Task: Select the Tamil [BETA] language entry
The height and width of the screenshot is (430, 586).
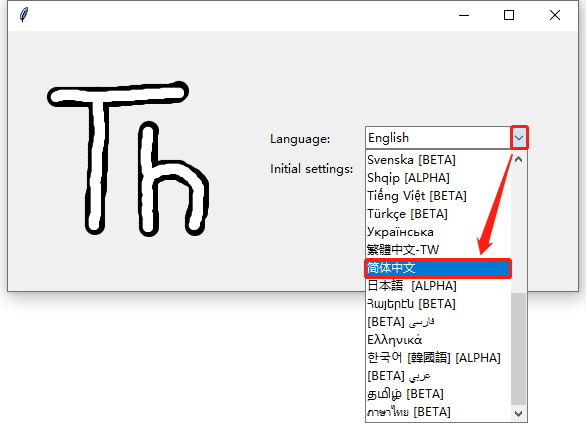Action: [438, 394]
